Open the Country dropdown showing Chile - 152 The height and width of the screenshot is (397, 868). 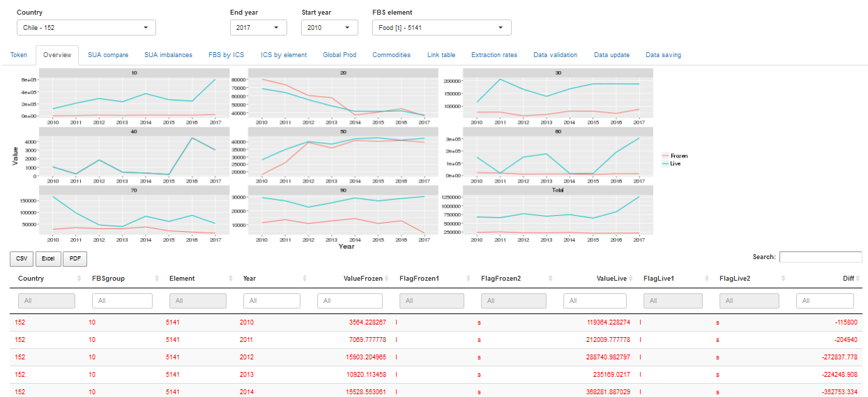point(86,28)
